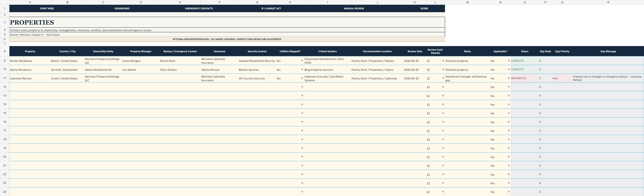Open Applicable dropdown for Lakeview Retreat row
Image resolution: width=644 pixels, height=196 pixels.
[x=509, y=78]
